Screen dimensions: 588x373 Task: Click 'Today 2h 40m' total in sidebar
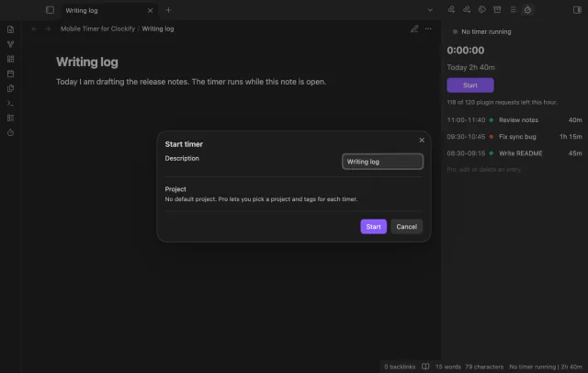[470, 67]
